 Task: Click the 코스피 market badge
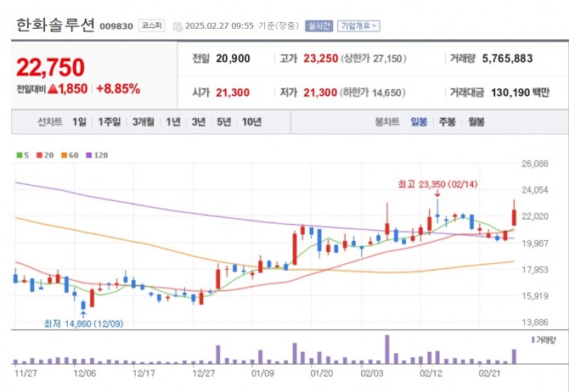tap(152, 25)
